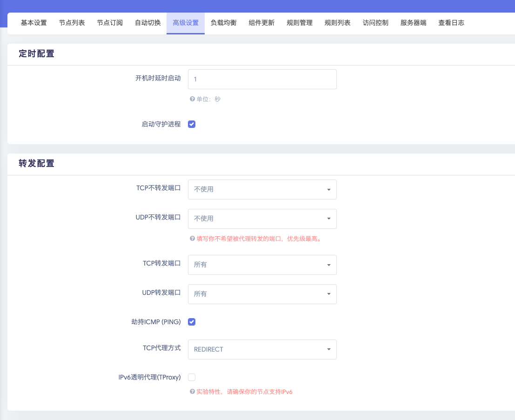Click the 劫持ICMP (PING) label
515x420 pixels.
point(156,322)
